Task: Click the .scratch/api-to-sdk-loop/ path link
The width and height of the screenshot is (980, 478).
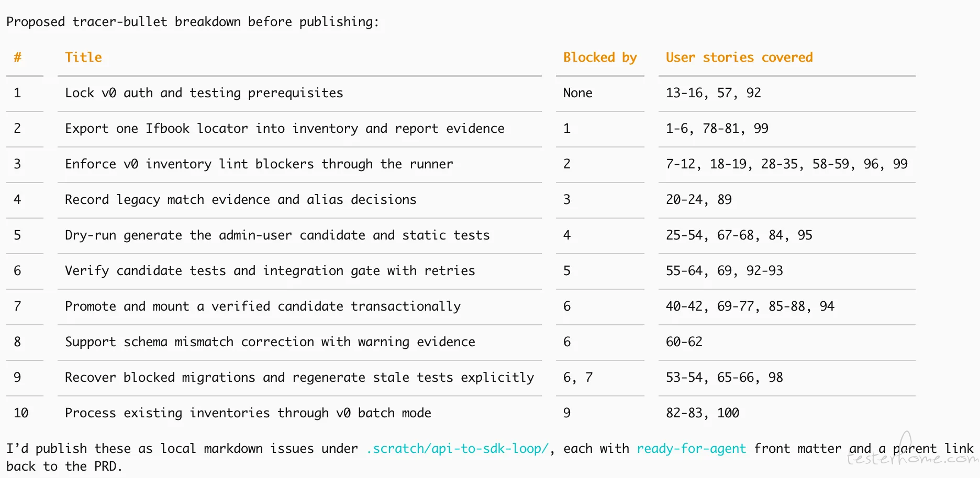Action: 458,449
